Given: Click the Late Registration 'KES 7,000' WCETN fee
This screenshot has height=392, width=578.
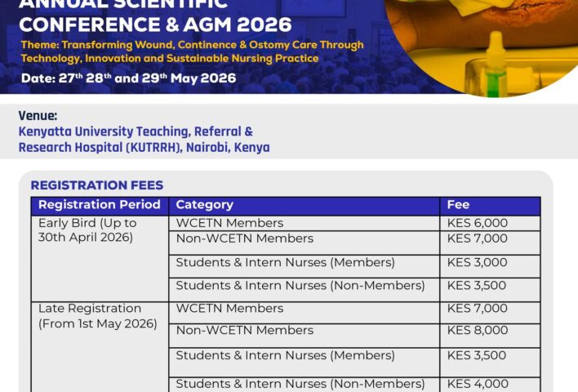Looking at the screenshot, I should pyautogui.click(x=491, y=313).
